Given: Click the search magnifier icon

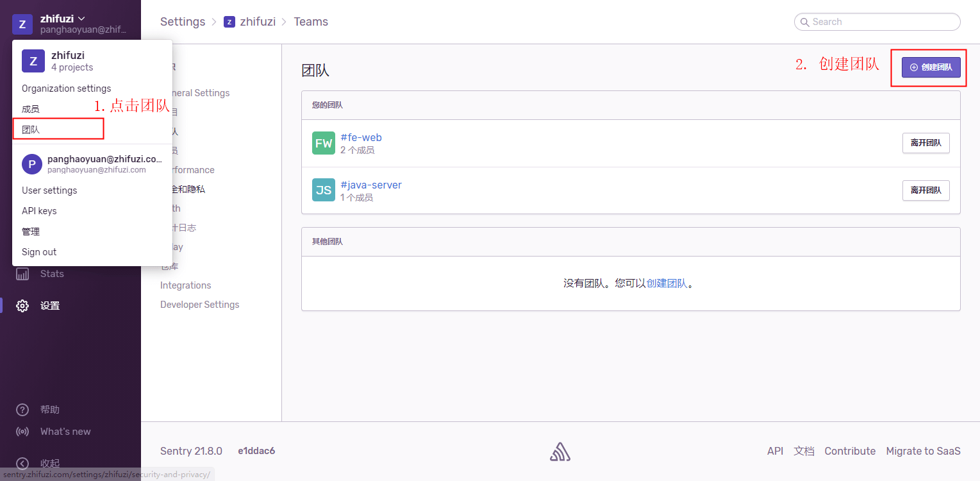Looking at the screenshot, I should [804, 22].
